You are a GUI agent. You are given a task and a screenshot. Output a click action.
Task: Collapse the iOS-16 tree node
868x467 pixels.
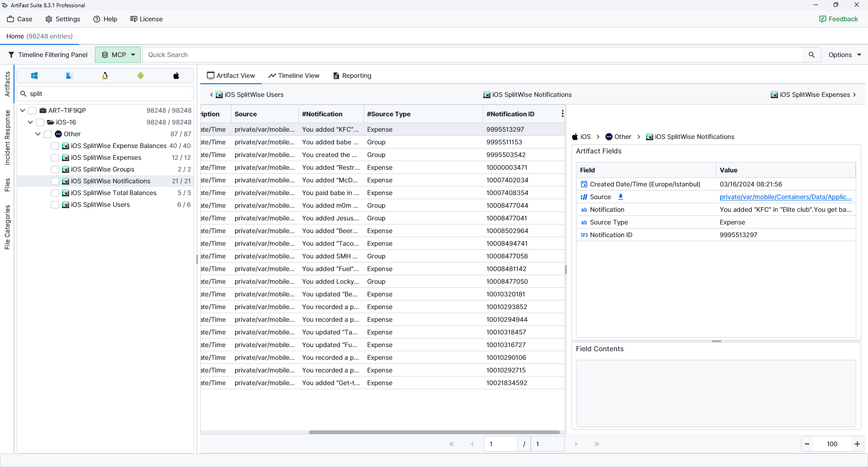[30, 122]
